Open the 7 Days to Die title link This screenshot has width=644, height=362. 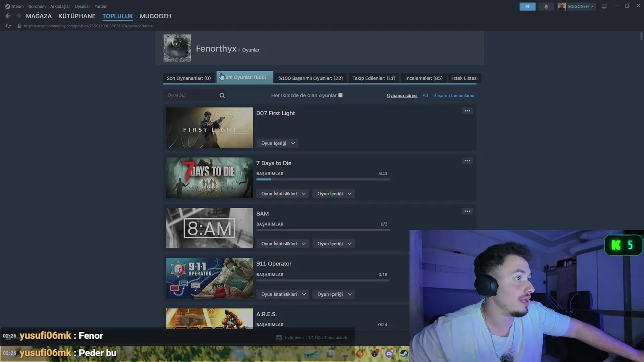274,163
